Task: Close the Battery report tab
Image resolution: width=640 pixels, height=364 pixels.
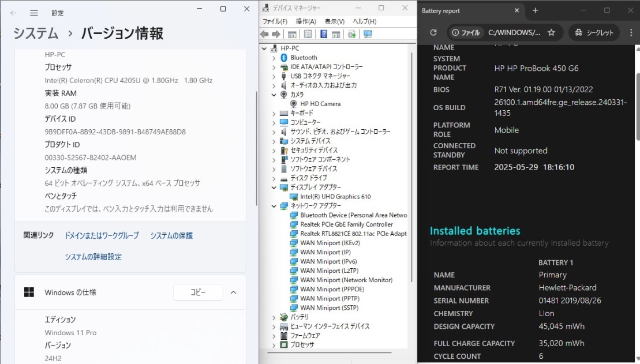Action: coord(517,10)
